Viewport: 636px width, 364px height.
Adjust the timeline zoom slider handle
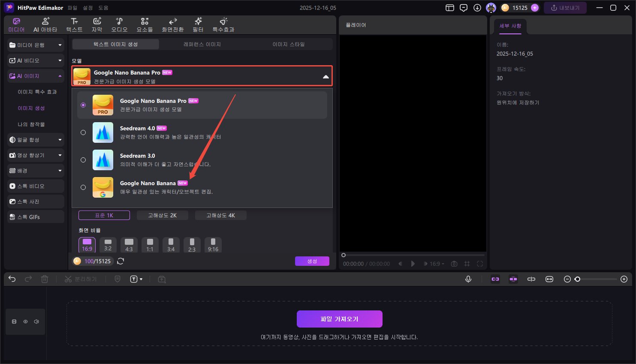click(577, 279)
